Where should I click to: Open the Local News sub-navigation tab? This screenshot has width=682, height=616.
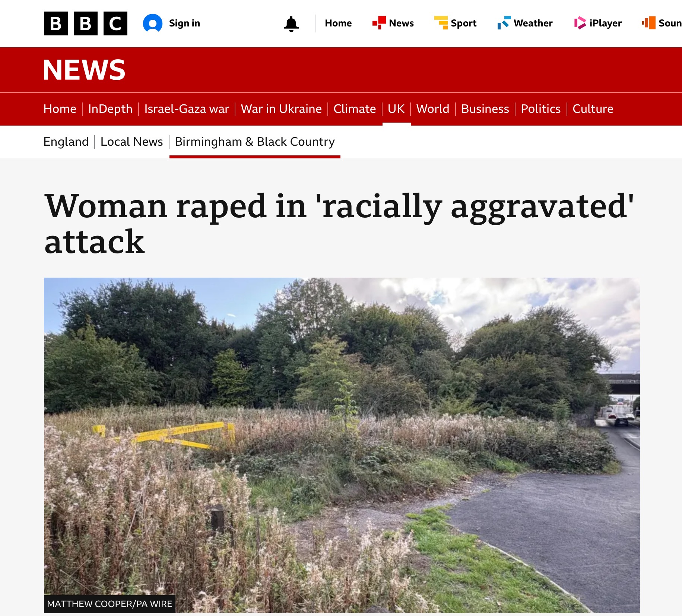click(x=131, y=142)
